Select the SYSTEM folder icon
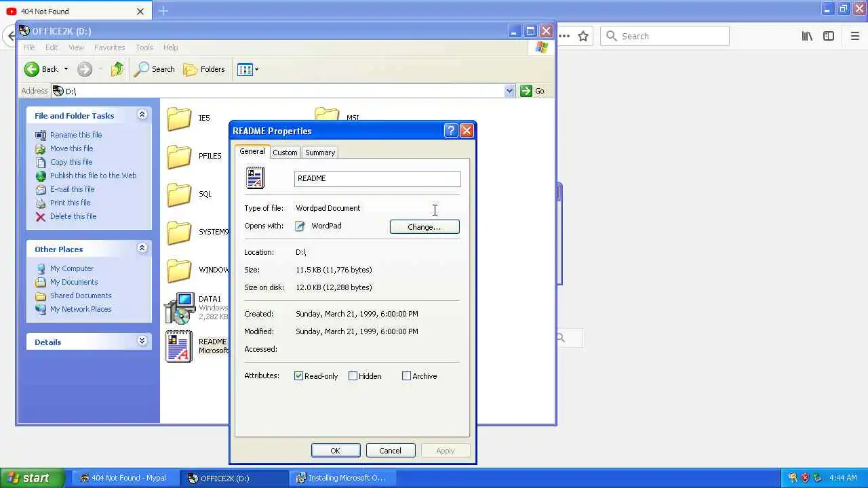 point(179,232)
